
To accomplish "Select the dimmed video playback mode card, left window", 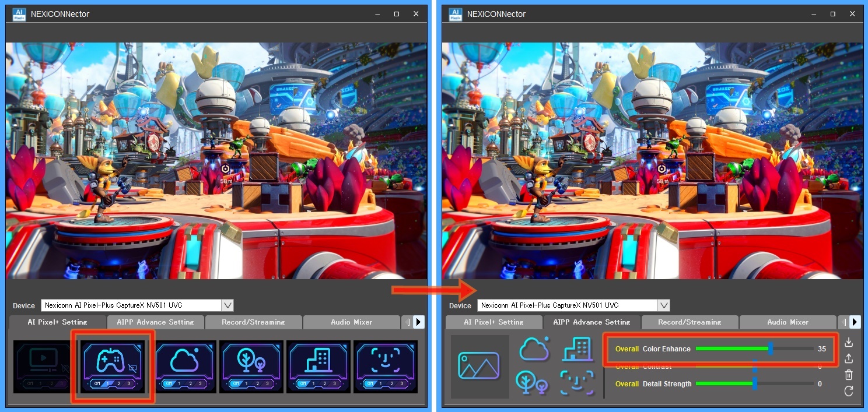I will click(45, 365).
